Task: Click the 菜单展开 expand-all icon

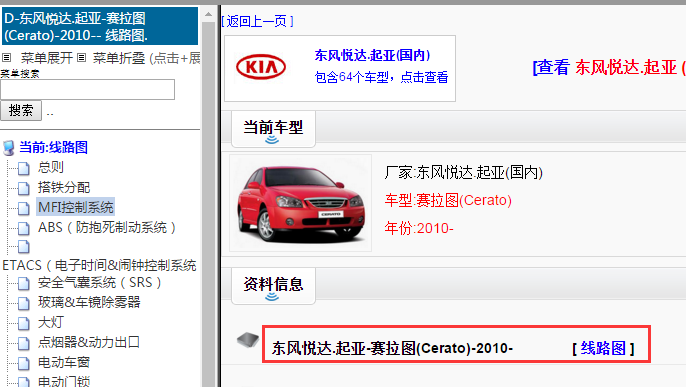Action: pos(7,57)
